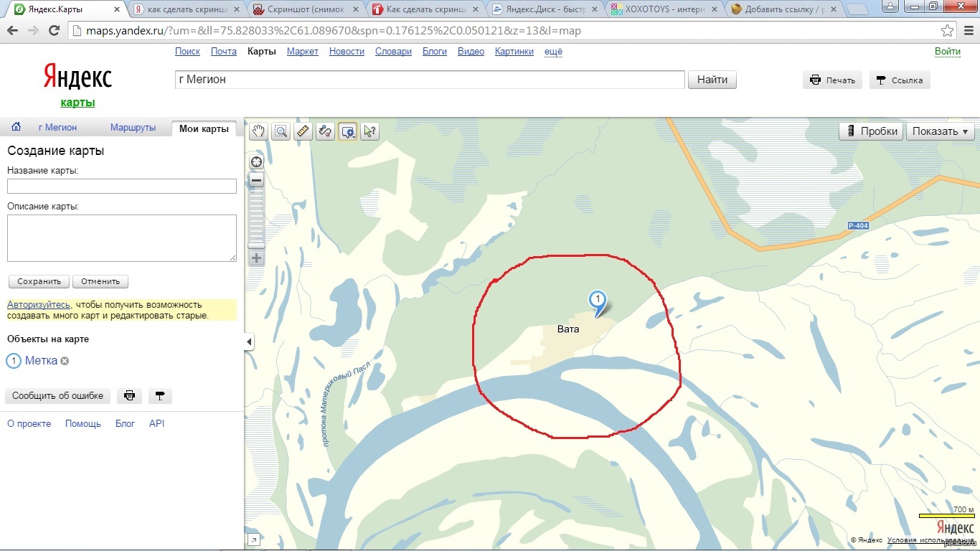Select the add placemark tool

click(x=348, y=131)
